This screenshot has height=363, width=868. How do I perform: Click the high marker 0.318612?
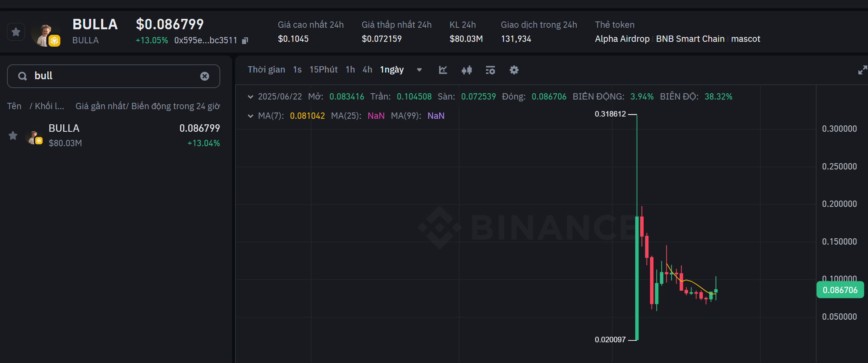click(x=610, y=114)
